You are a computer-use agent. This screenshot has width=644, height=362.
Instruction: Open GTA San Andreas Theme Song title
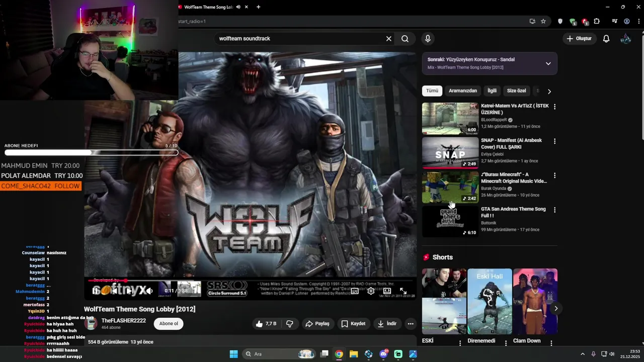(x=513, y=212)
